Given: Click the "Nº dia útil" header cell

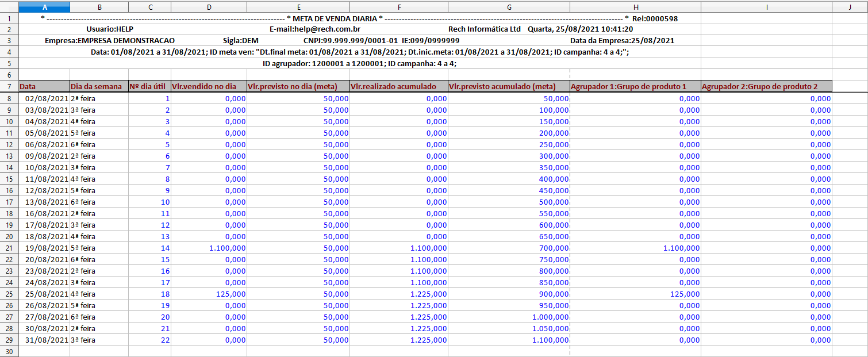Looking at the screenshot, I should click(149, 87).
